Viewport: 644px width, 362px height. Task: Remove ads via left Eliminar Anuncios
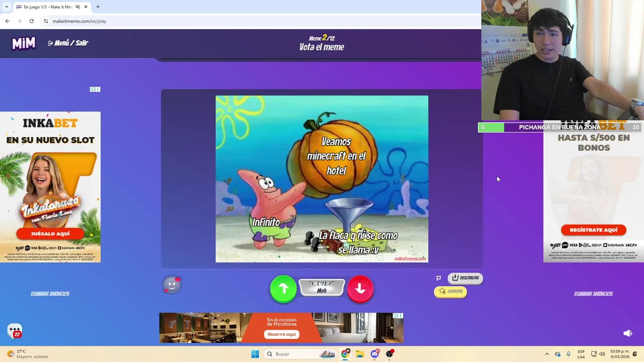click(50, 294)
